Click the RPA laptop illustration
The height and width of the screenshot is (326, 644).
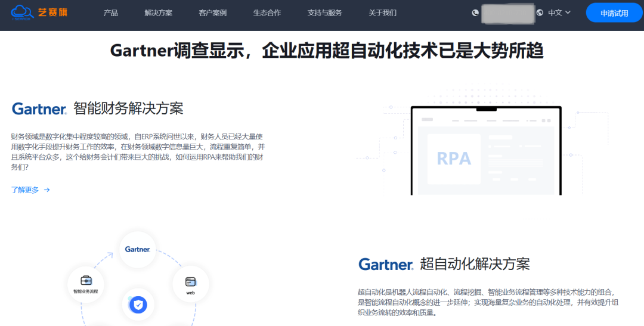[486, 151]
